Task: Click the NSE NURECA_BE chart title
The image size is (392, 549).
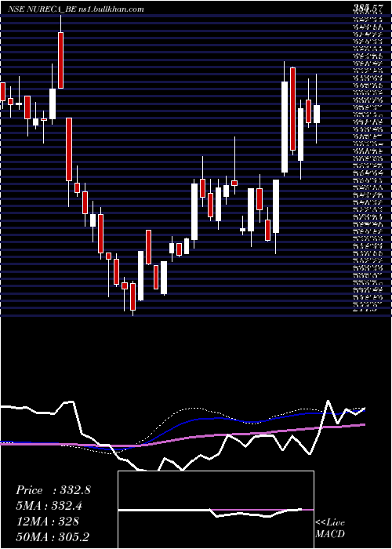Action: click(42, 9)
